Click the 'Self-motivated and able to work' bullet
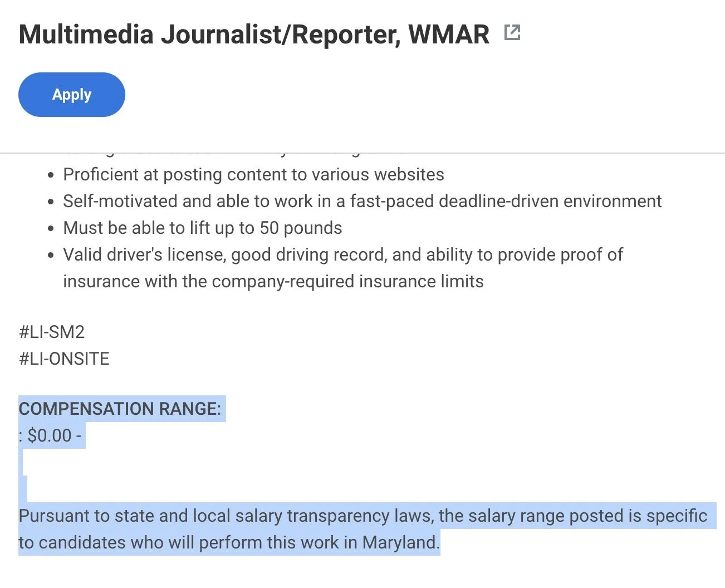 tap(362, 201)
